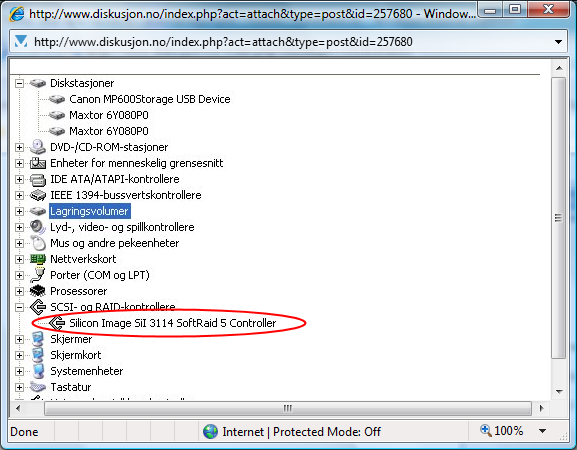Image resolution: width=577 pixels, height=450 pixels.
Task: Expand the Prosessorer node
Action: pyautogui.click(x=20, y=291)
